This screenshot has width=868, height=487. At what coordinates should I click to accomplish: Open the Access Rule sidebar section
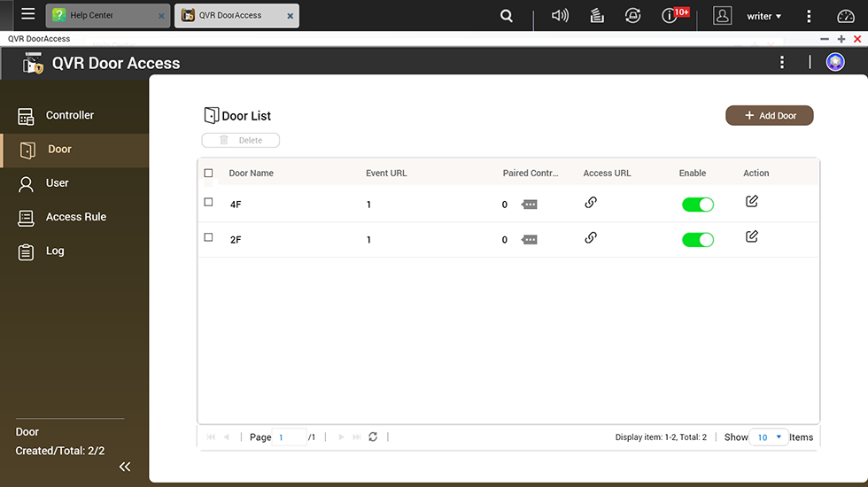click(x=75, y=217)
